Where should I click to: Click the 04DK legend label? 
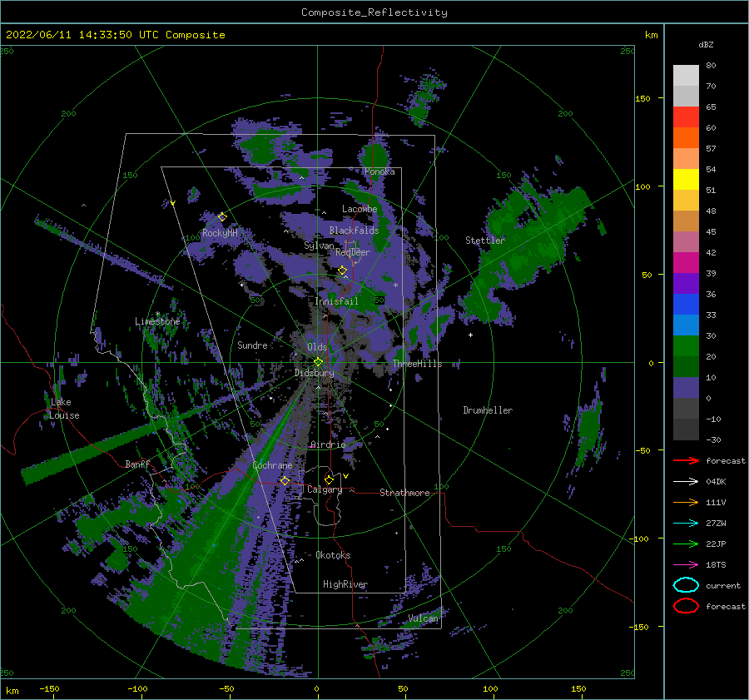click(716, 482)
